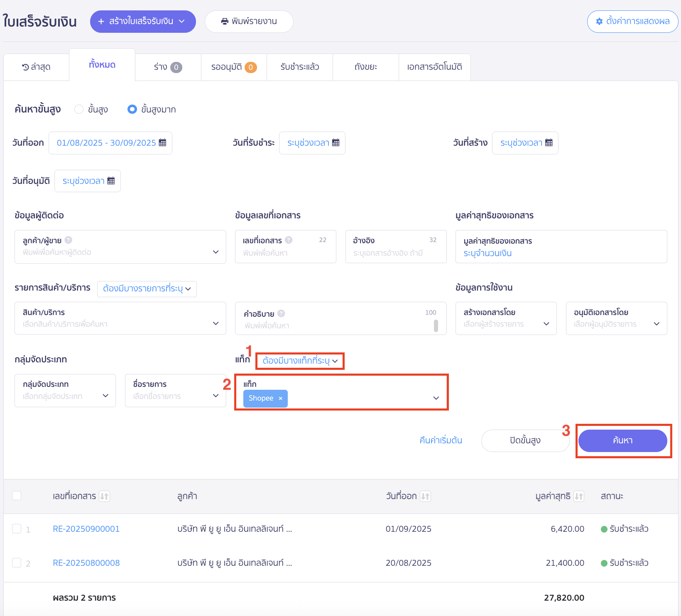Image resolution: width=681 pixels, height=616 pixels.
Task: Tick checkbox for row RE-20250800008
Action: click(17, 562)
